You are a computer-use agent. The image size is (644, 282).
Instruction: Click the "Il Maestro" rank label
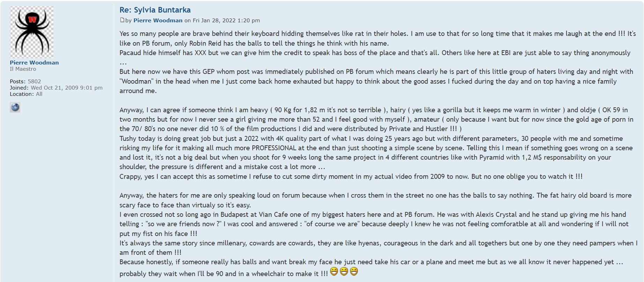[x=23, y=69]
